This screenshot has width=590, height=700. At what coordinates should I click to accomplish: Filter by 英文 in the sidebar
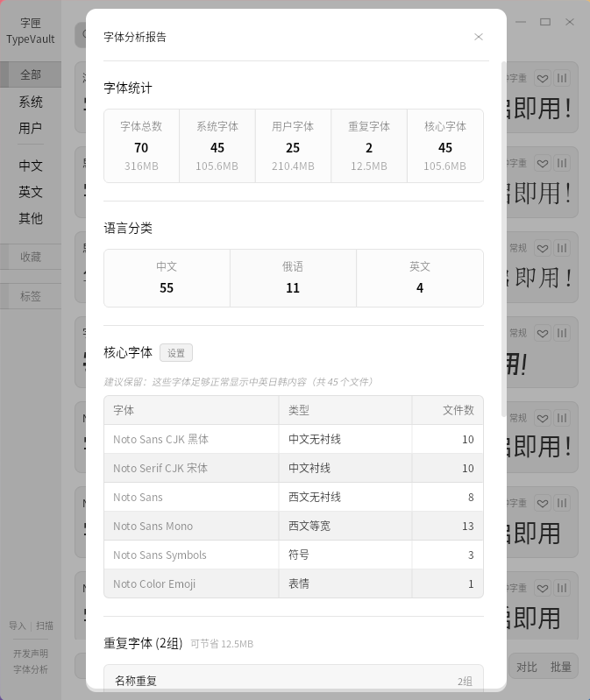31,192
